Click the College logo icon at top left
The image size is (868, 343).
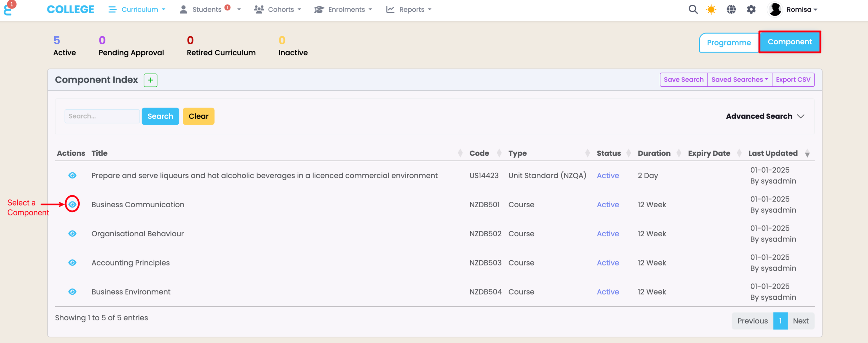pos(8,9)
